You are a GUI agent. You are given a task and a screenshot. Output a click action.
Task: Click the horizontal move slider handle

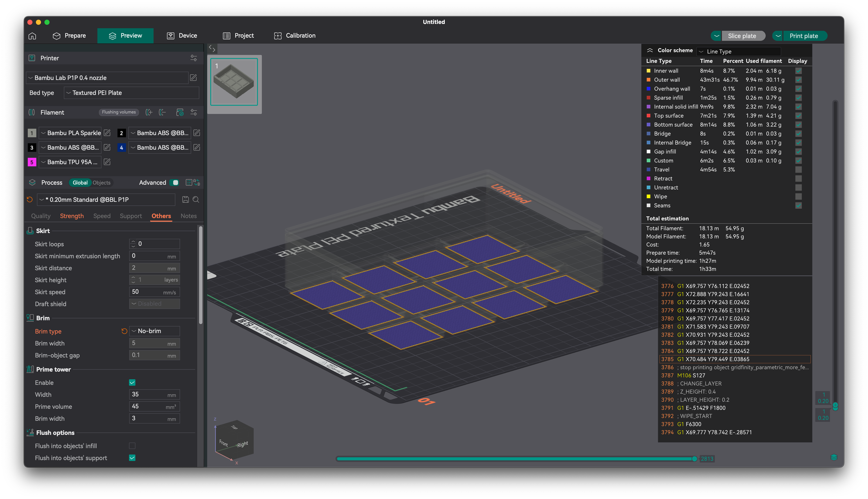coord(695,459)
